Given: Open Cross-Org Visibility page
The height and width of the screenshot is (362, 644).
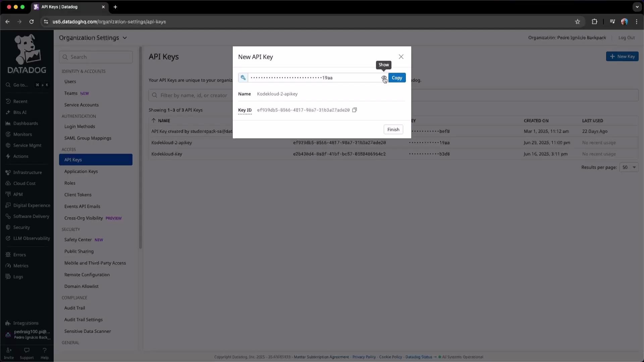Looking at the screenshot, I should tap(84, 218).
